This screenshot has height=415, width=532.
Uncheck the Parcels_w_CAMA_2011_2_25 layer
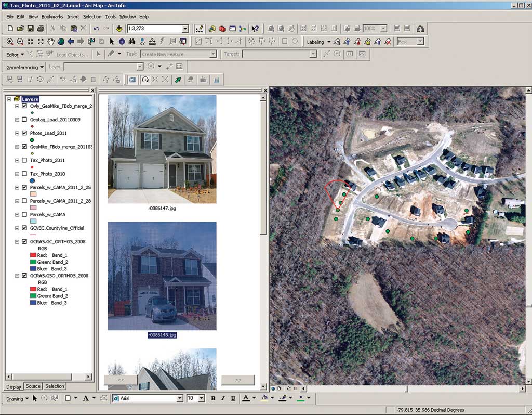[x=24, y=187]
